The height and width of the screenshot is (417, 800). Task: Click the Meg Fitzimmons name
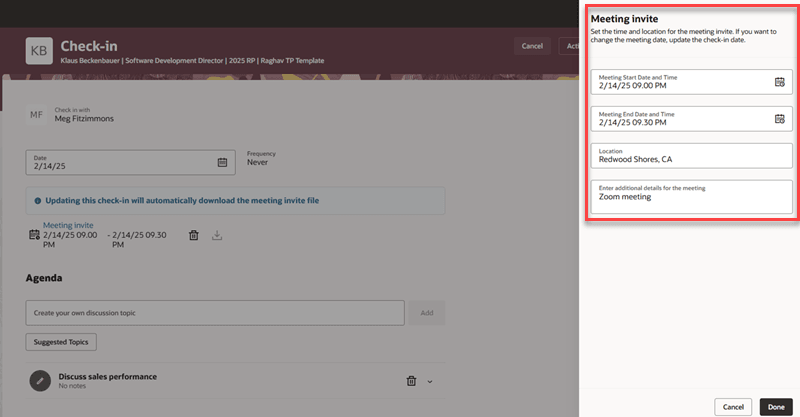coord(84,118)
